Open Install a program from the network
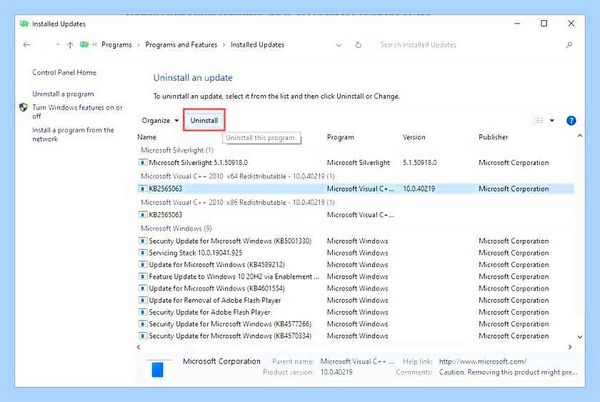600x402 pixels. coord(73,134)
